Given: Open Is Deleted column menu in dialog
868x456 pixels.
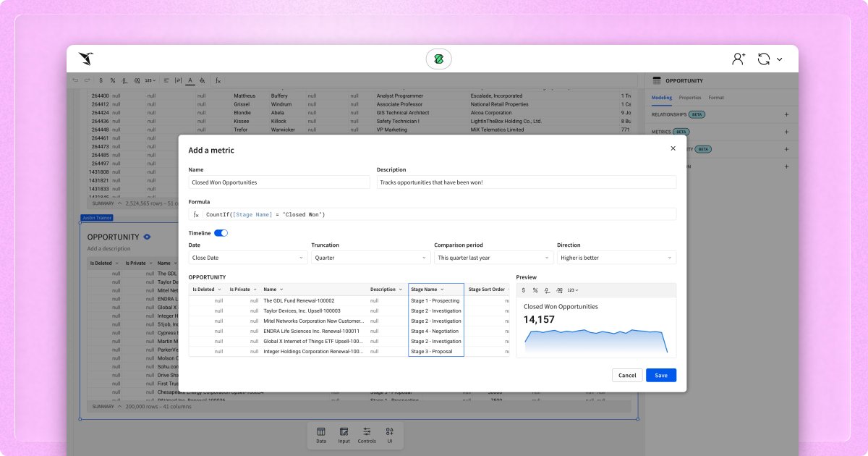Looking at the screenshot, I should tap(219, 290).
